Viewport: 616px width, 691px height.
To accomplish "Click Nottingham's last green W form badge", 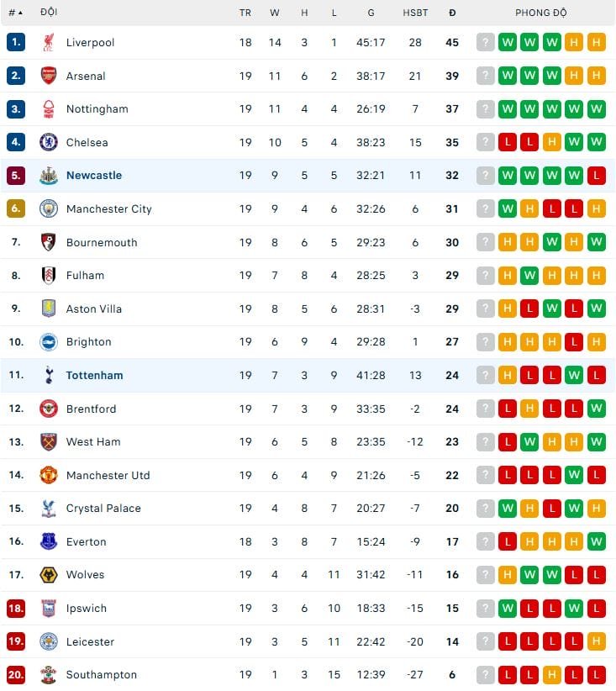I will click(597, 109).
